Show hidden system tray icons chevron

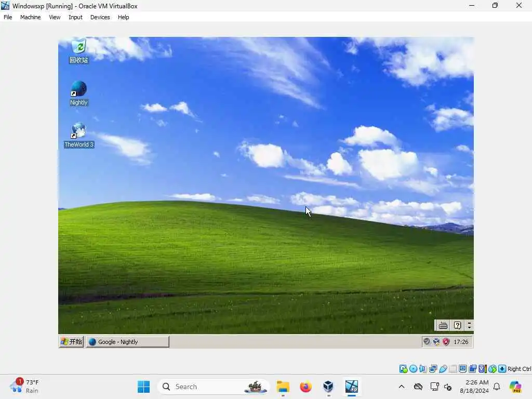click(402, 387)
